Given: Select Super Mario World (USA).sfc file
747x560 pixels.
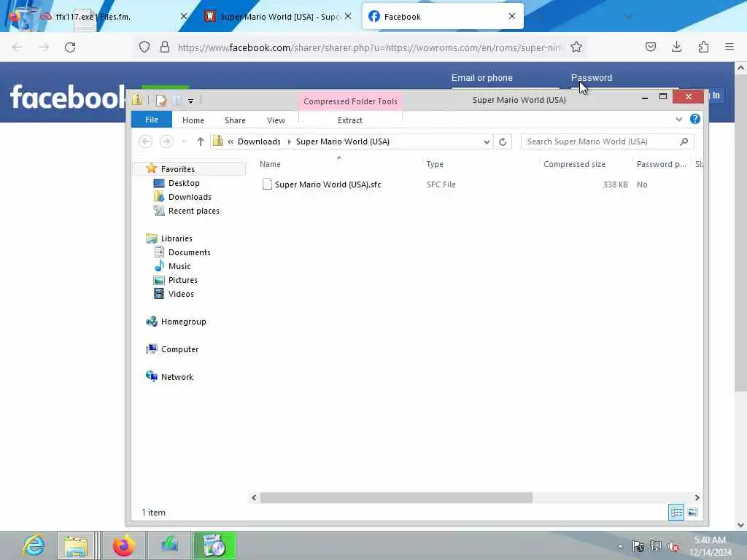Looking at the screenshot, I should point(328,184).
